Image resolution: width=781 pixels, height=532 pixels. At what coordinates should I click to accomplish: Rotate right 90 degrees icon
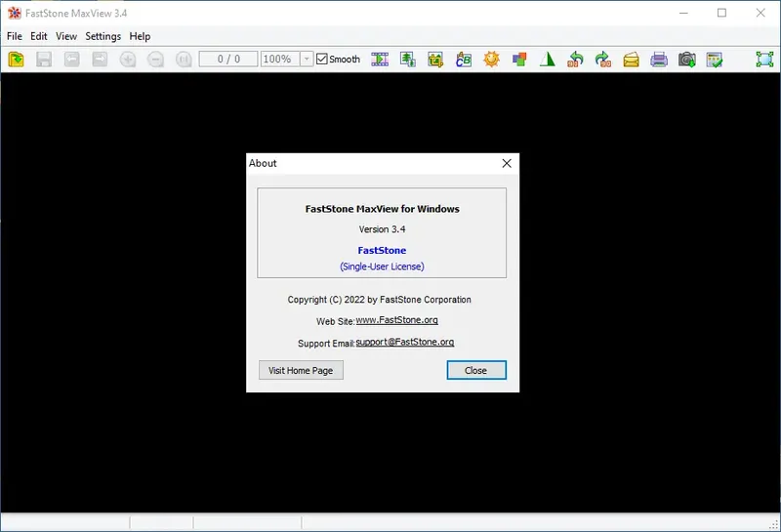coord(602,60)
